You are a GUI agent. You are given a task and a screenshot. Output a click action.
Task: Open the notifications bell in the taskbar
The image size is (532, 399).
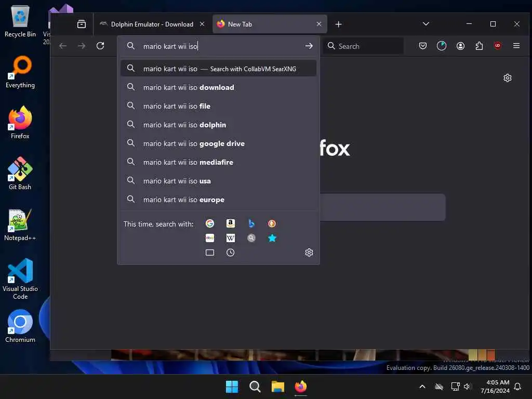[518, 387]
